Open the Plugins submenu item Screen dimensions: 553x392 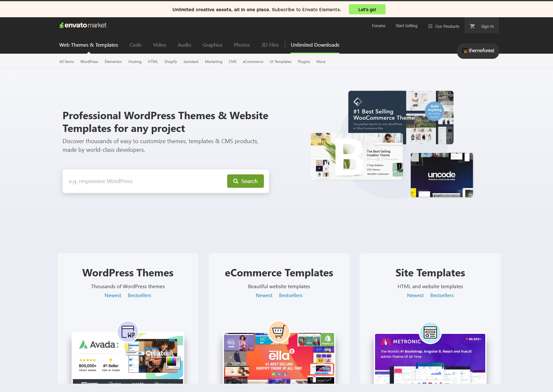click(x=304, y=62)
